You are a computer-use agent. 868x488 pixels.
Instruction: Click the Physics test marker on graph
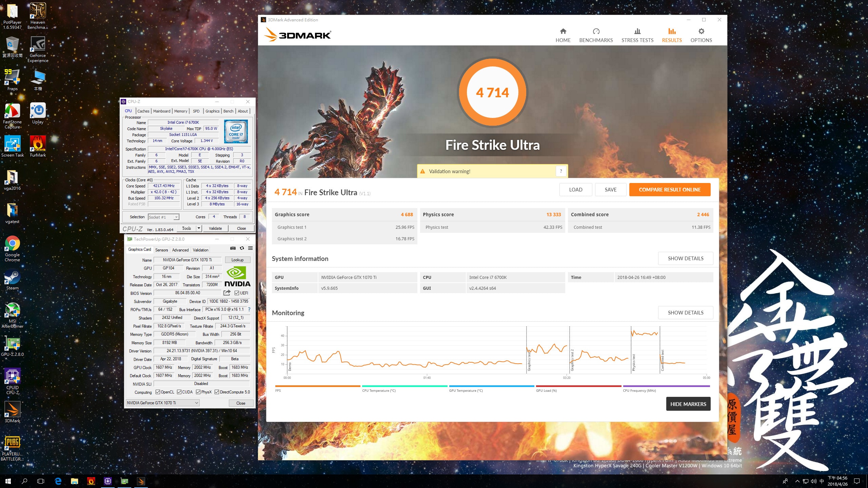tap(633, 362)
